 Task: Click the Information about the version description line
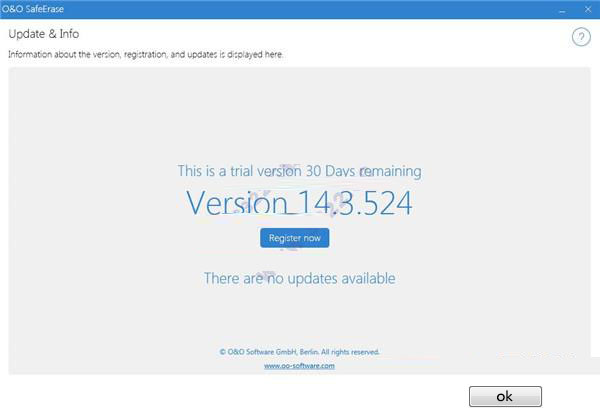[x=146, y=54]
